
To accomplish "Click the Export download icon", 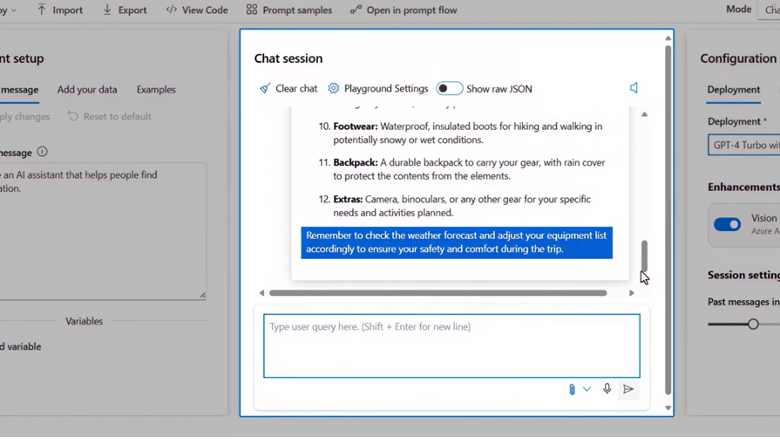I will point(107,9).
